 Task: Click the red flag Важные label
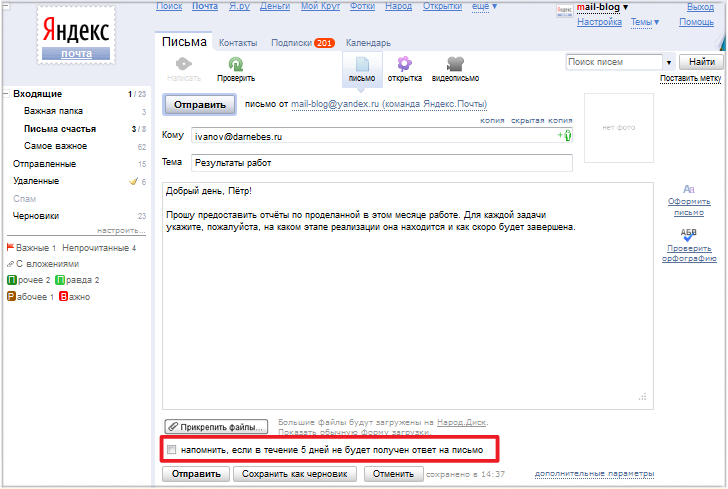pyautogui.click(x=11, y=247)
